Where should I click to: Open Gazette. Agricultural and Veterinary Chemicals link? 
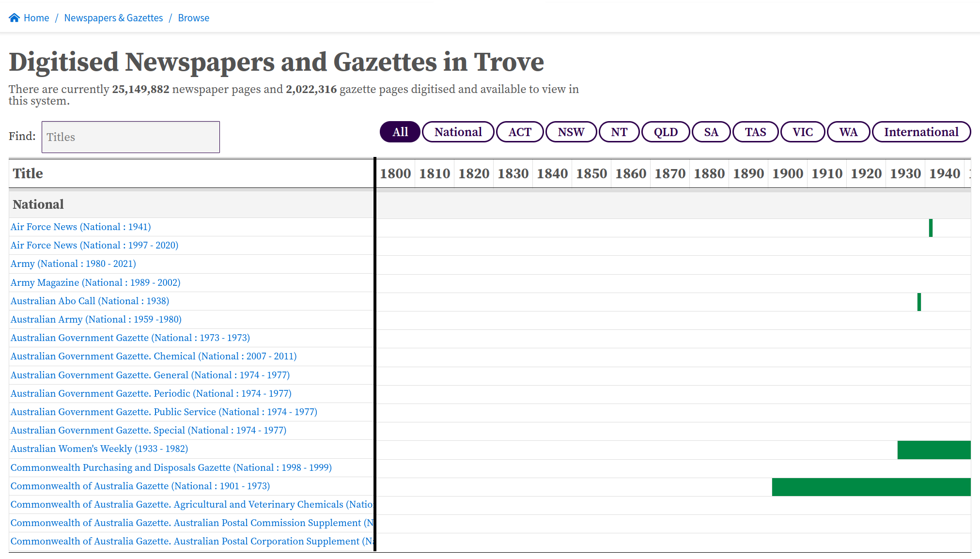(x=192, y=504)
